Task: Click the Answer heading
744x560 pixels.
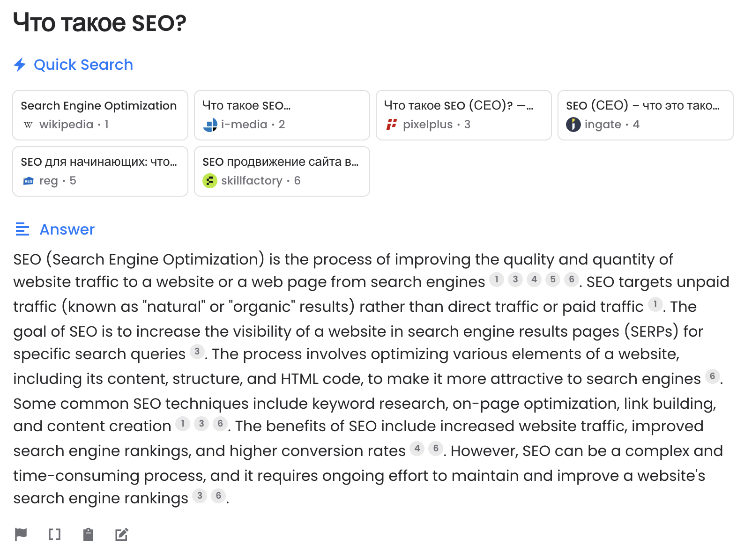Action: pyautogui.click(x=67, y=229)
